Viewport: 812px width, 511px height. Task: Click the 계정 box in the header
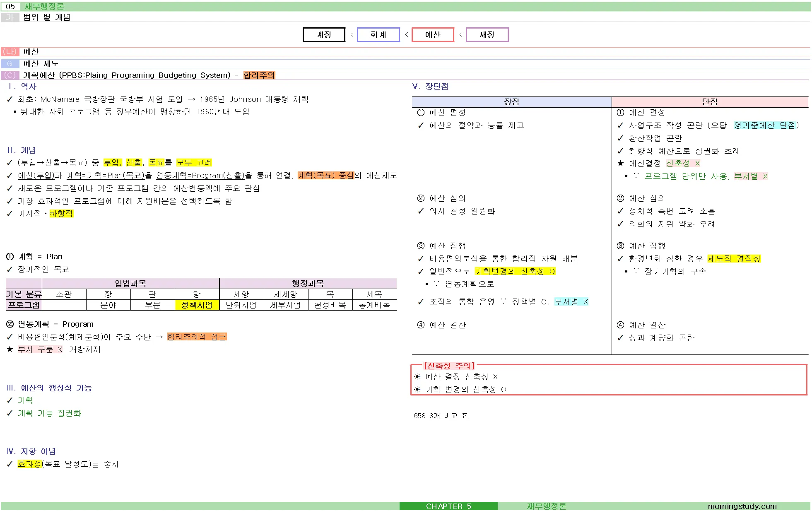click(x=324, y=35)
